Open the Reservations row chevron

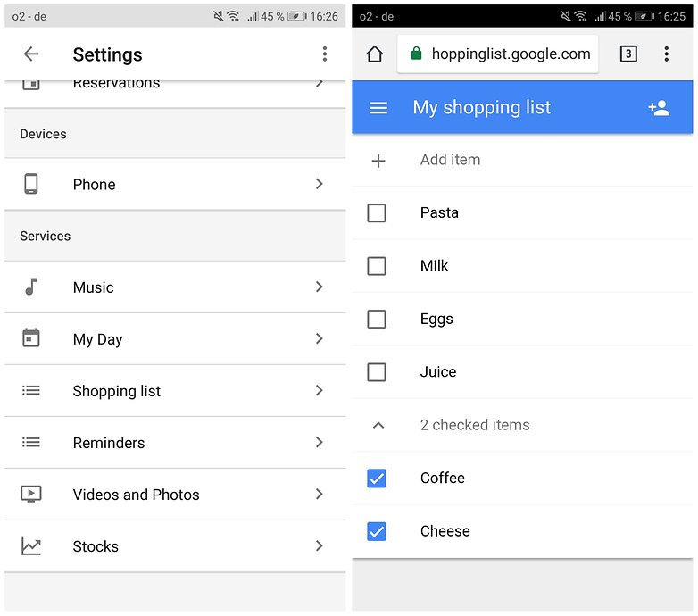click(x=320, y=83)
